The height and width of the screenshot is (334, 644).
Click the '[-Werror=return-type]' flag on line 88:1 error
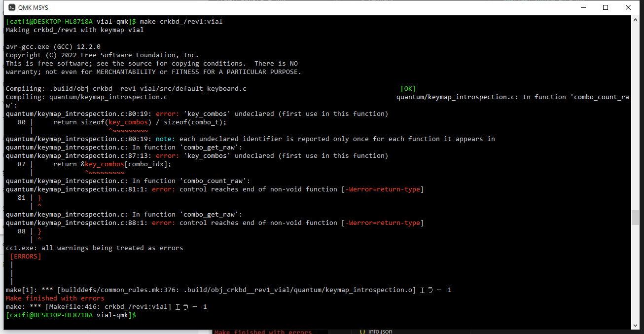coord(383,223)
